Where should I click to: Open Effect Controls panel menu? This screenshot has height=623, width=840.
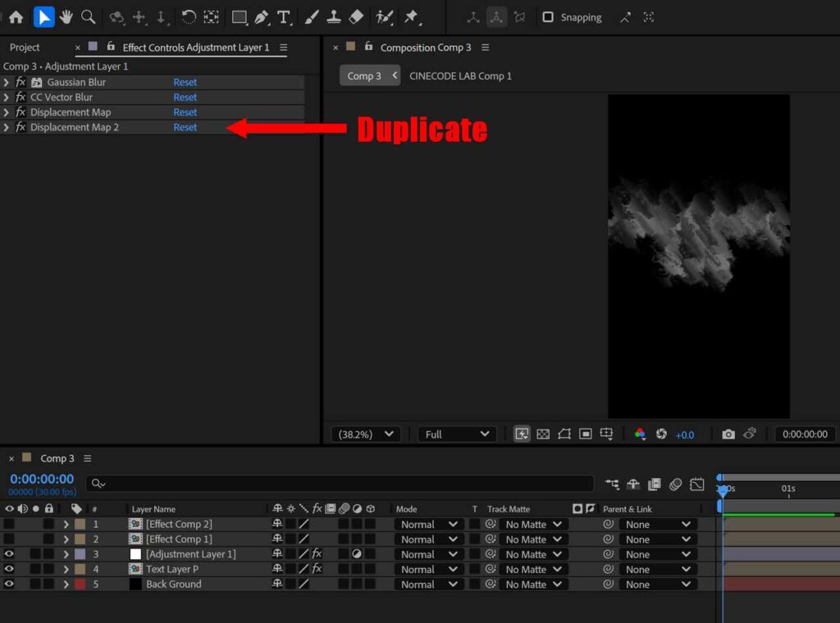click(x=283, y=48)
